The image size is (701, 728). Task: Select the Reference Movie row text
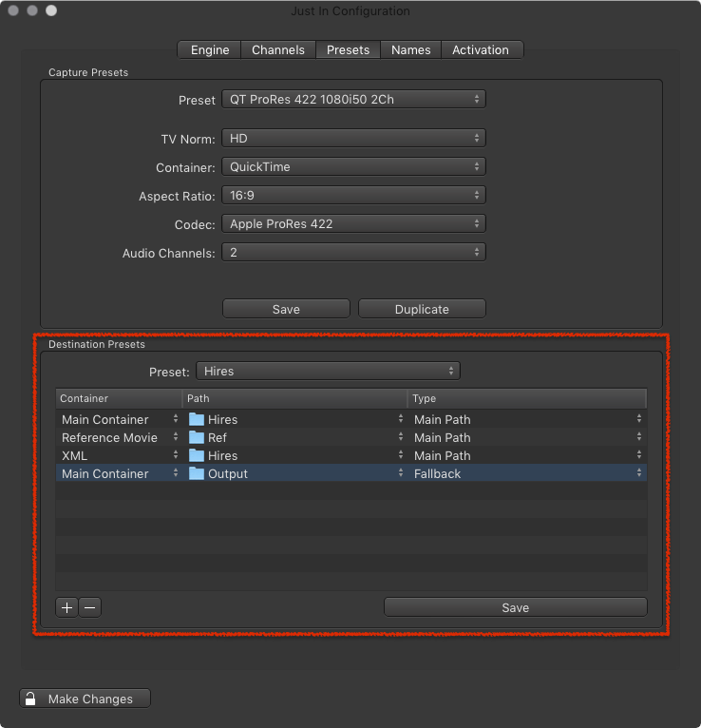point(109,437)
